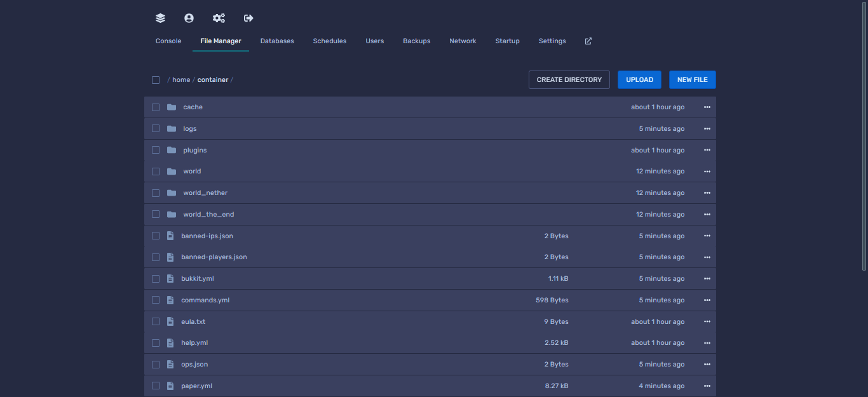This screenshot has height=397, width=868.
Task: Open the account profile icon
Action: click(189, 18)
